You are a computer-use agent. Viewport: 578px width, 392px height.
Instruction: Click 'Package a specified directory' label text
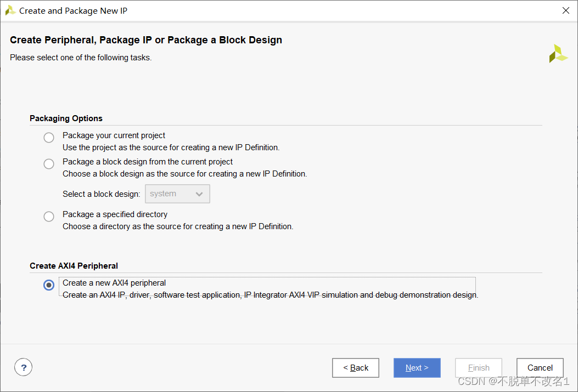[115, 214]
